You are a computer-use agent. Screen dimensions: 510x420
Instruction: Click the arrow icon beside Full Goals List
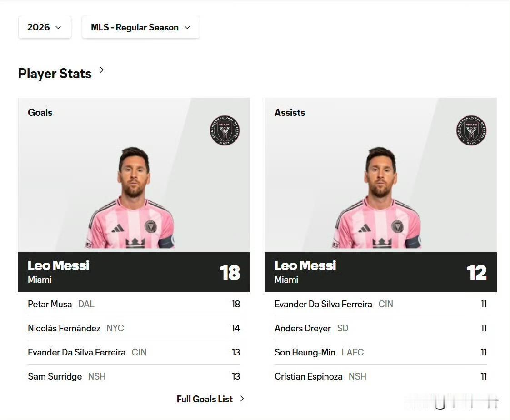[242, 399]
